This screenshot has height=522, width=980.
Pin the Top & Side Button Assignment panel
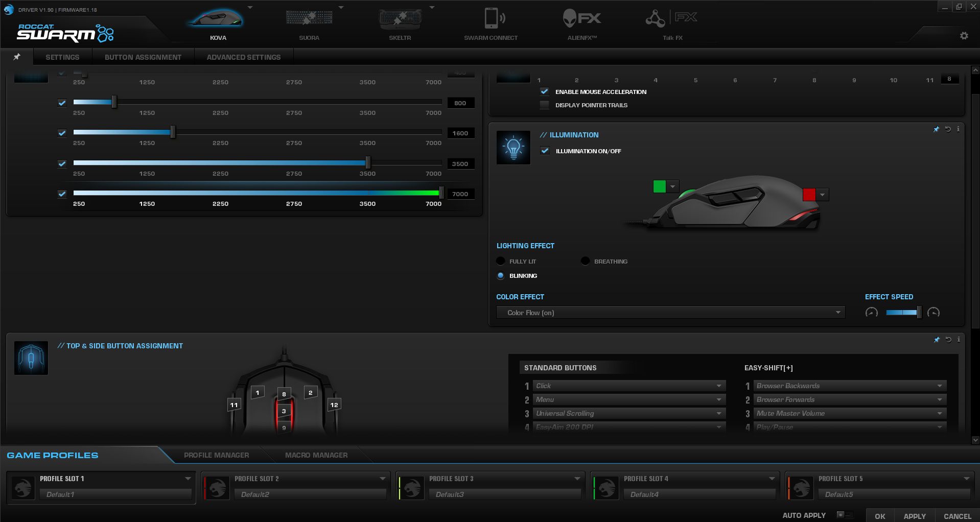pyautogui.click(x=937, y=340)
